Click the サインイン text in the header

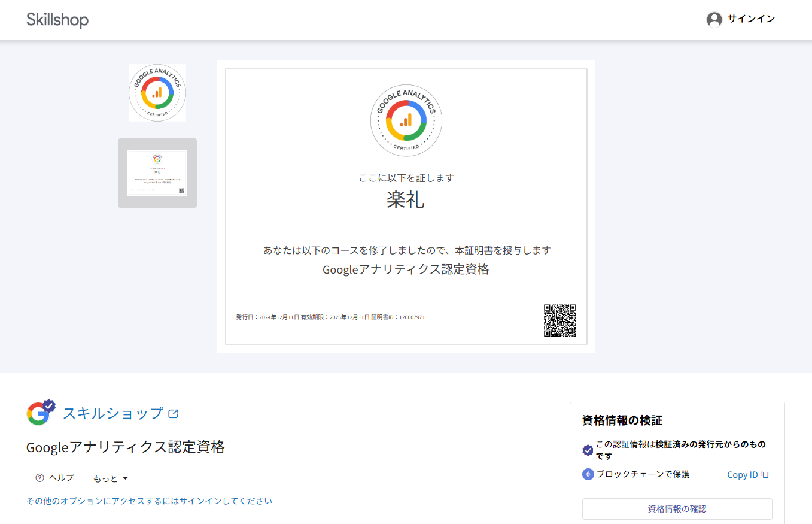(x=751, y=19)
